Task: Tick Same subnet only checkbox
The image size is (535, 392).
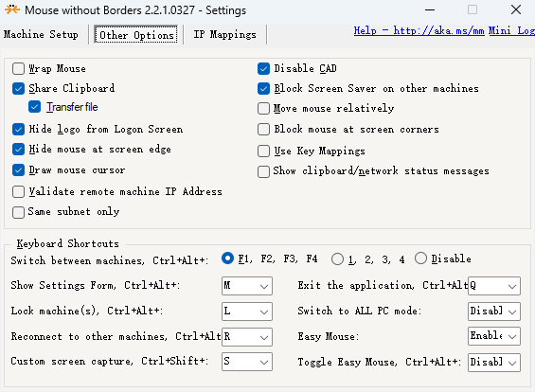Action: (18, 212)
